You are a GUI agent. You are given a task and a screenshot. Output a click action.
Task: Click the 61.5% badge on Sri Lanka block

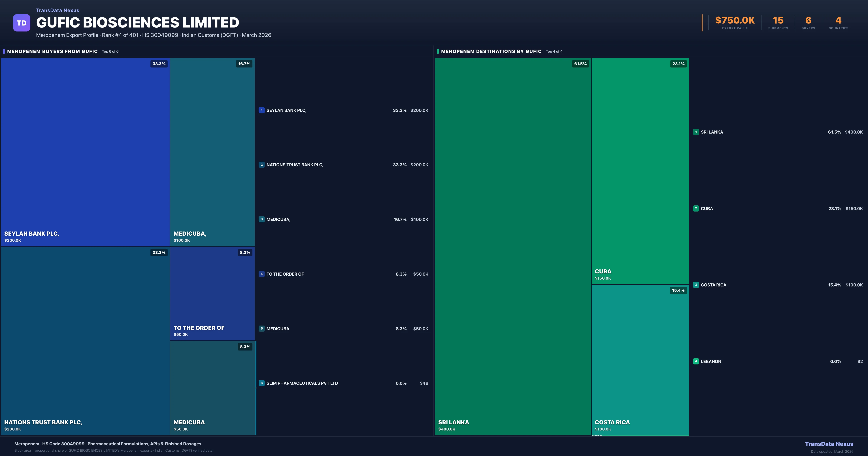coord(580,64)
